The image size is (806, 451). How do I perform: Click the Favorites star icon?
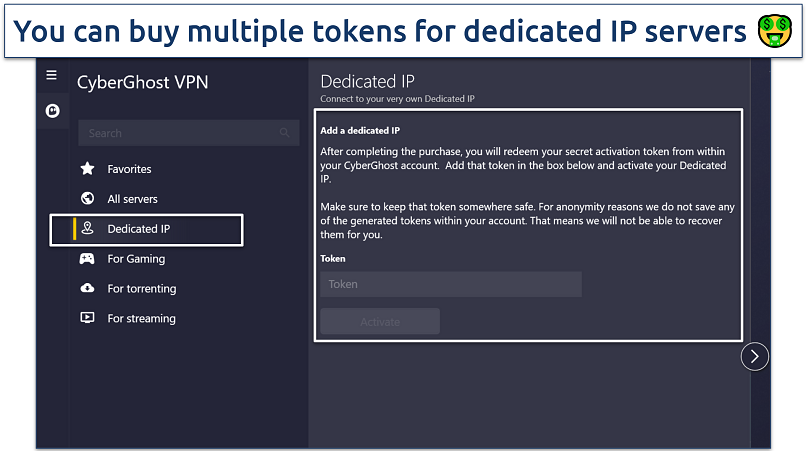[88, 169]
